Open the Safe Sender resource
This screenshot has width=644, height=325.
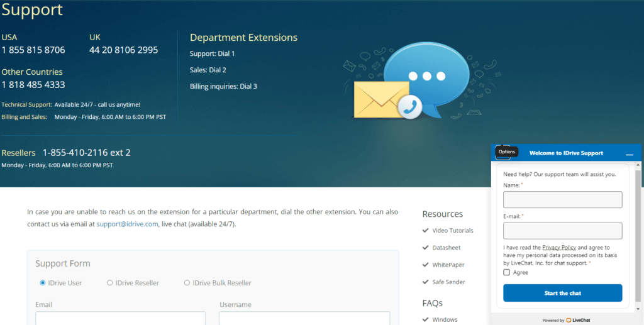448,282
